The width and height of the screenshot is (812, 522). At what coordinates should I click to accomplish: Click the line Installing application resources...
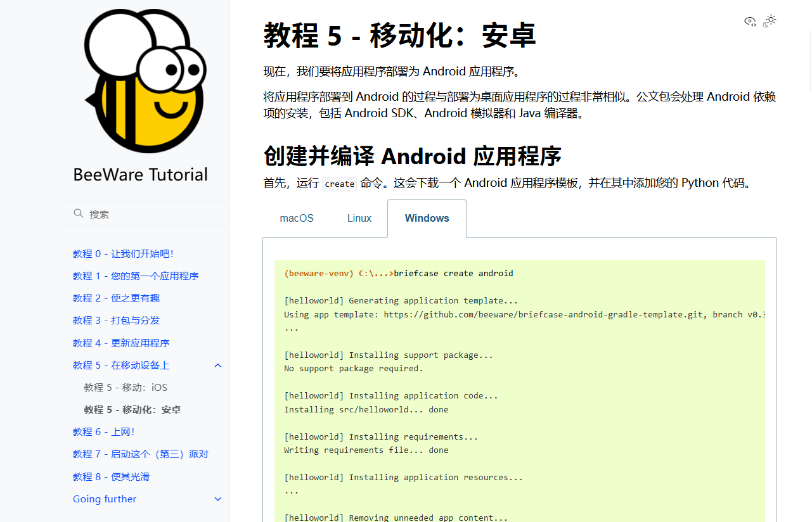point(404,478)
